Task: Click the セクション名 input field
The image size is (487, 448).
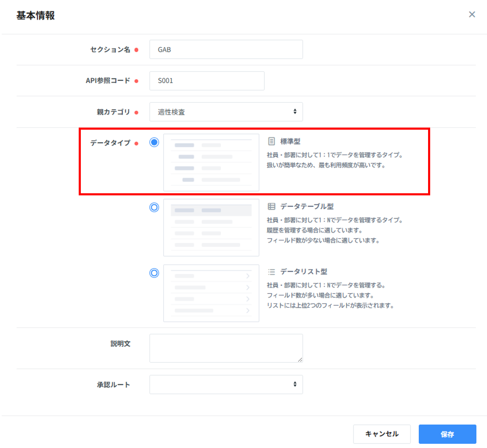Action: 226,50
